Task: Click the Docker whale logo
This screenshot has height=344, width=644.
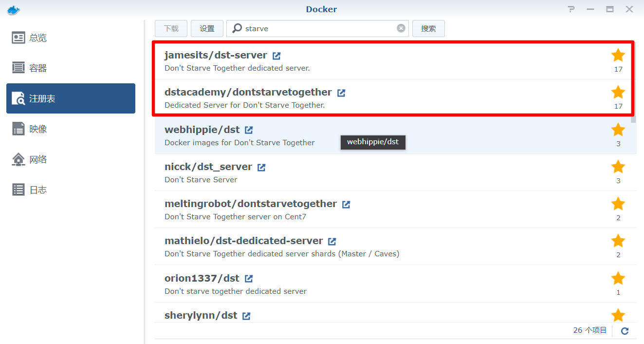Action: 14,9
